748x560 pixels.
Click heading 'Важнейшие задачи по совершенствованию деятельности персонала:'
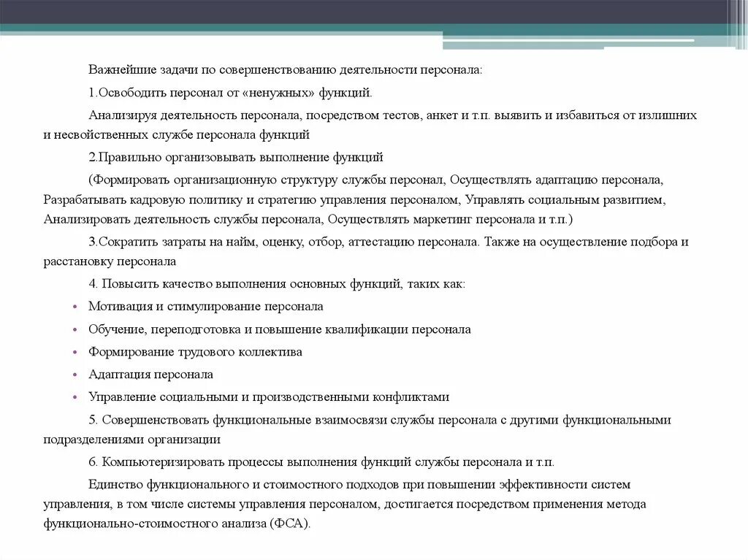click(286, 70)
